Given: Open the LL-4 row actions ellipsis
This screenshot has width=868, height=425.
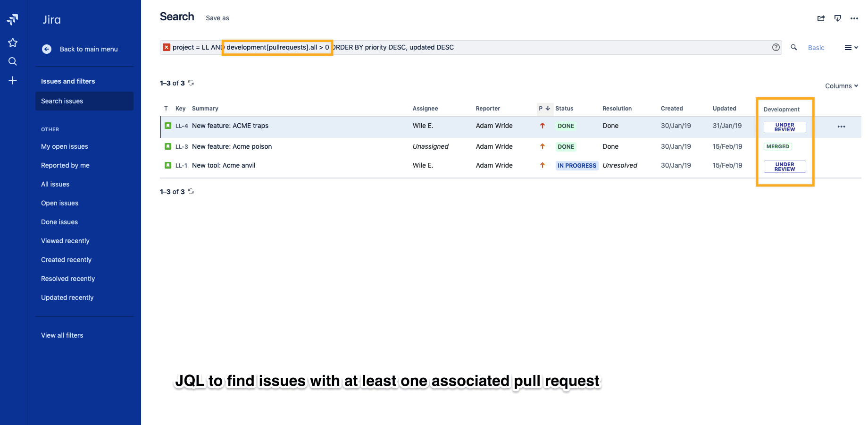Looking at the screenshot, I should [x=841, y=127].
